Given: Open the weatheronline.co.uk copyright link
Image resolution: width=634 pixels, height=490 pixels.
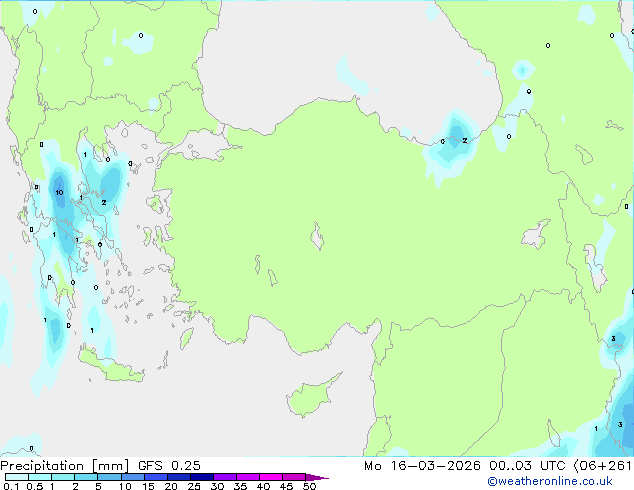Looking at the screenshot, I should tap(550, 481).
